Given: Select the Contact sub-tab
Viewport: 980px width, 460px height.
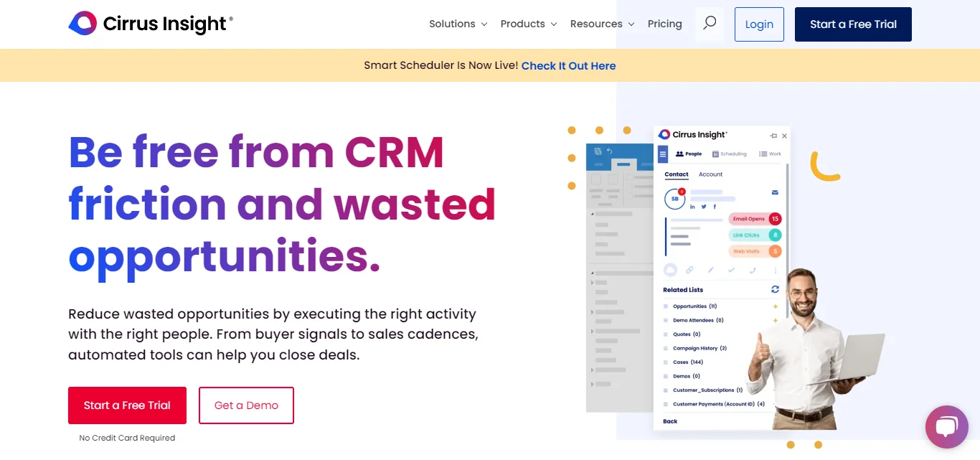Looking at the screenshot, I should point(677,174).
